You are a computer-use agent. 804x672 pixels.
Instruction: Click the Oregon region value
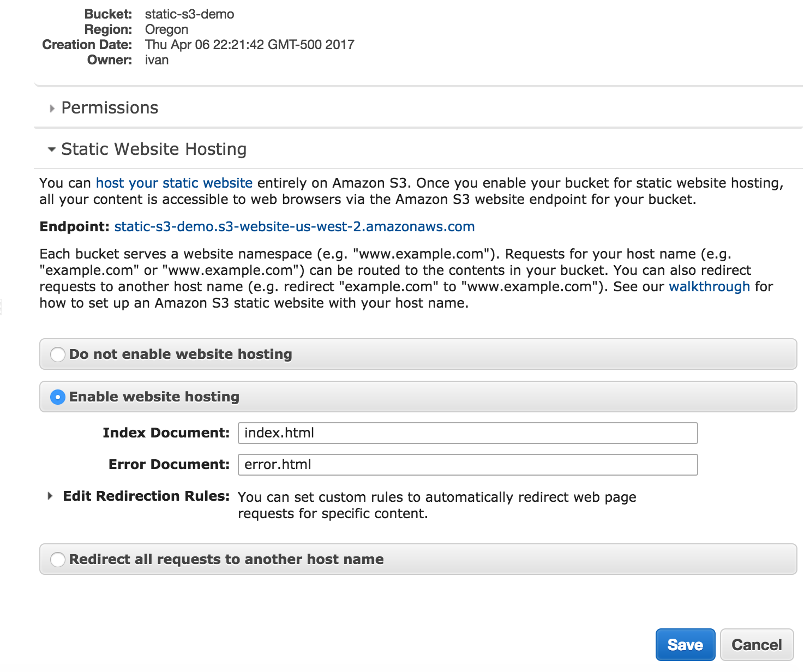pyautogui.click(x=167, y=29)
